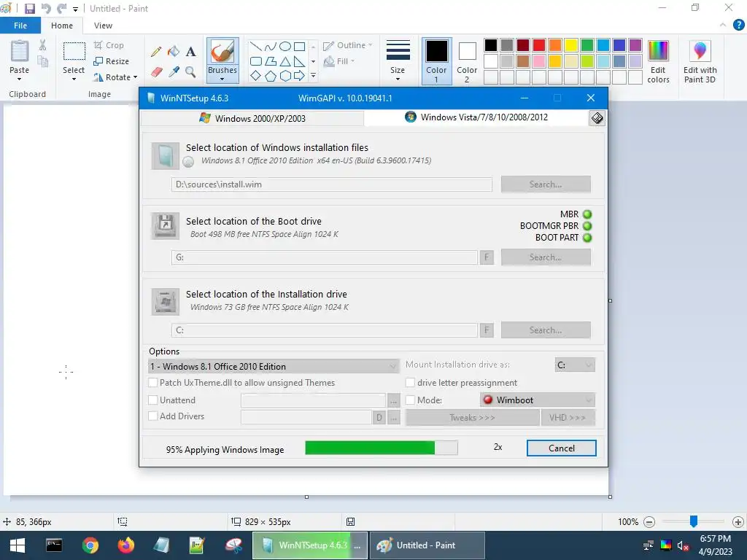
Task: Switch to the View ribbon tab
Action: [x=103, y=26]
